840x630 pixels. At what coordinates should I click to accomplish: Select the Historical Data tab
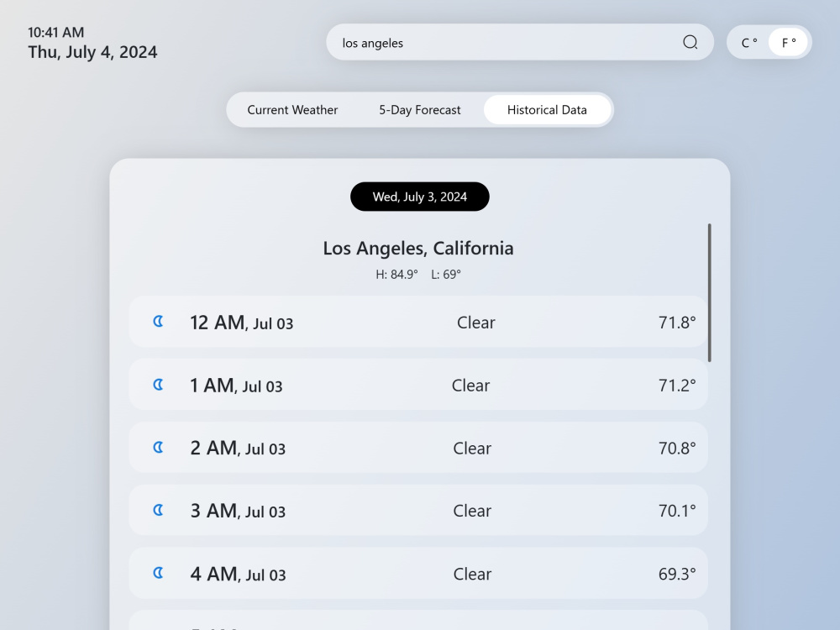click(x=547, y=110)
